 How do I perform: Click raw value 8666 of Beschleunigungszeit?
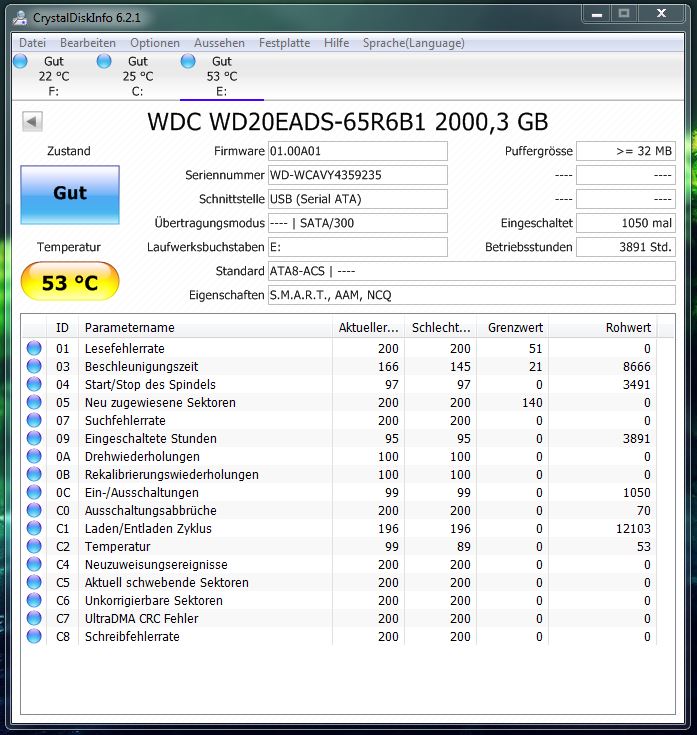637,367
